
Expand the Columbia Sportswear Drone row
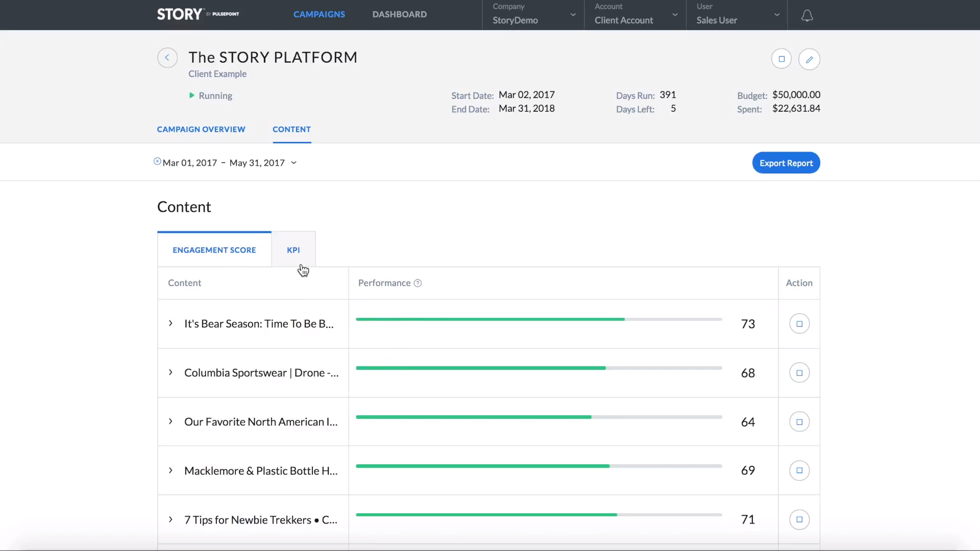(x=170, y=372)
